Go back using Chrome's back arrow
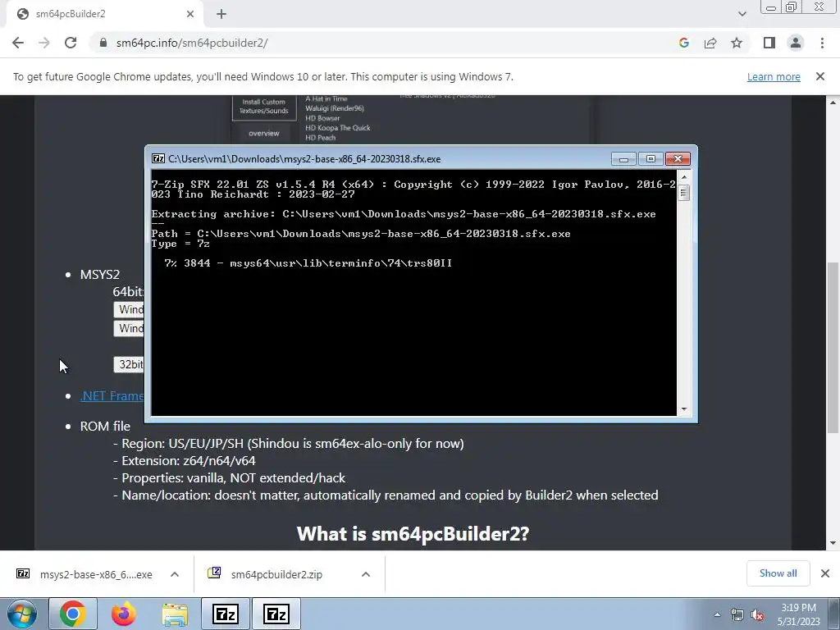Screen dimensions: 840x630 pyautogui.click(x=18, y=43)
